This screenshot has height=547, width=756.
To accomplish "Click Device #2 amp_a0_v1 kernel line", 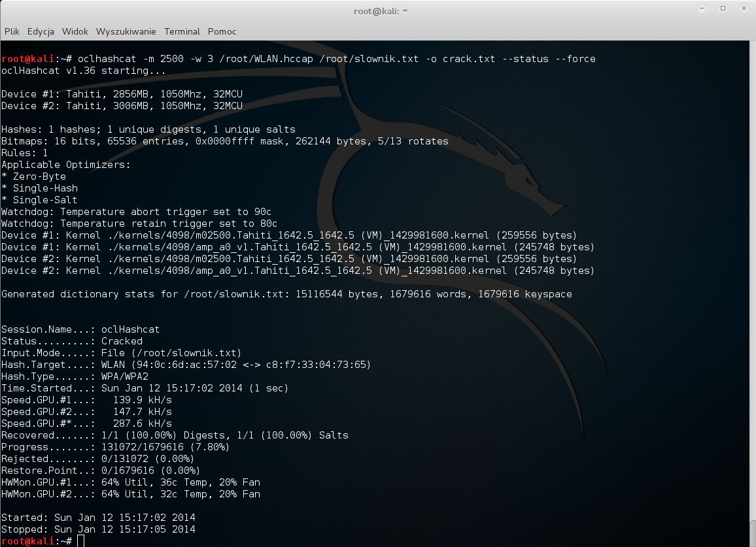I will tap(298, 271).
